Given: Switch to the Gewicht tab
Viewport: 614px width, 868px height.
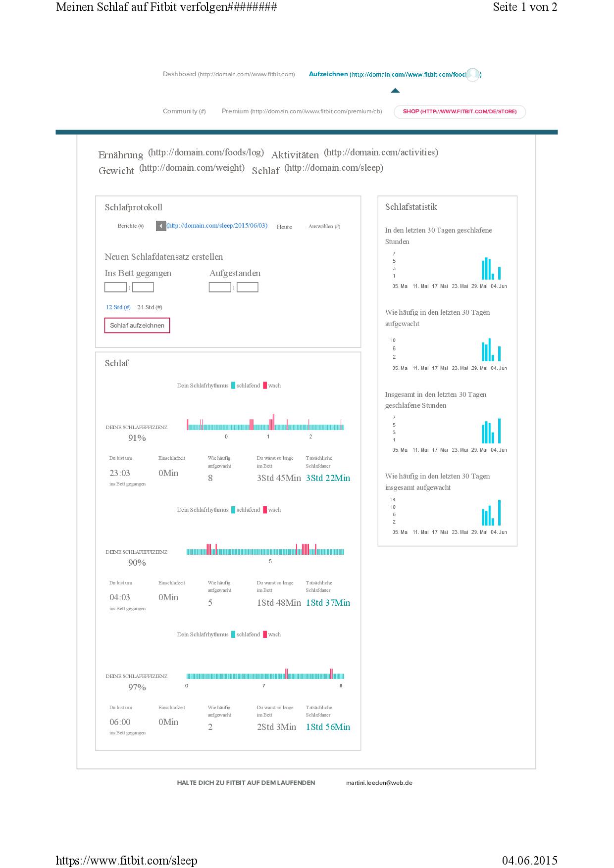Looking at the screenshot, I should pyautogui.click(x=116, y=171).
